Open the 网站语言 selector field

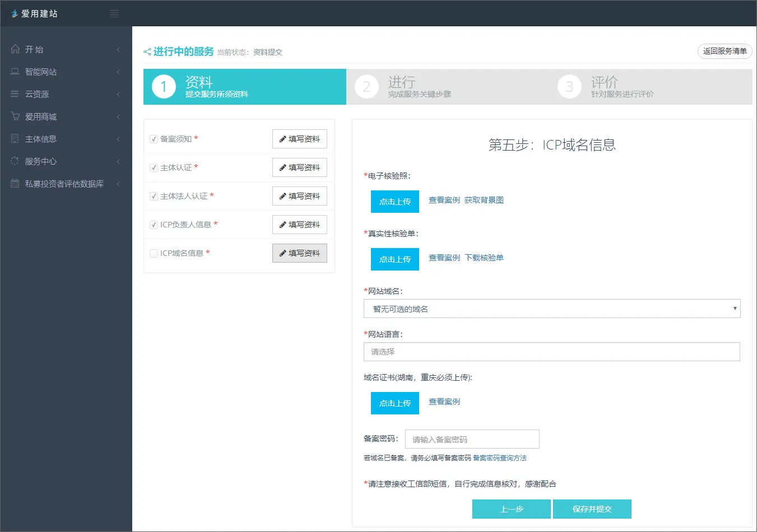552,352
